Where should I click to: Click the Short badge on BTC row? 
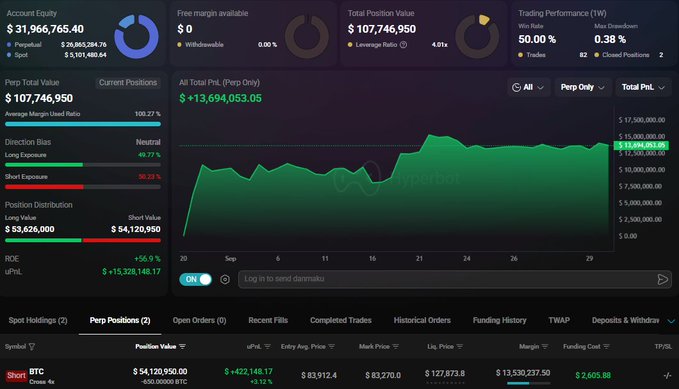pos(16,376)
